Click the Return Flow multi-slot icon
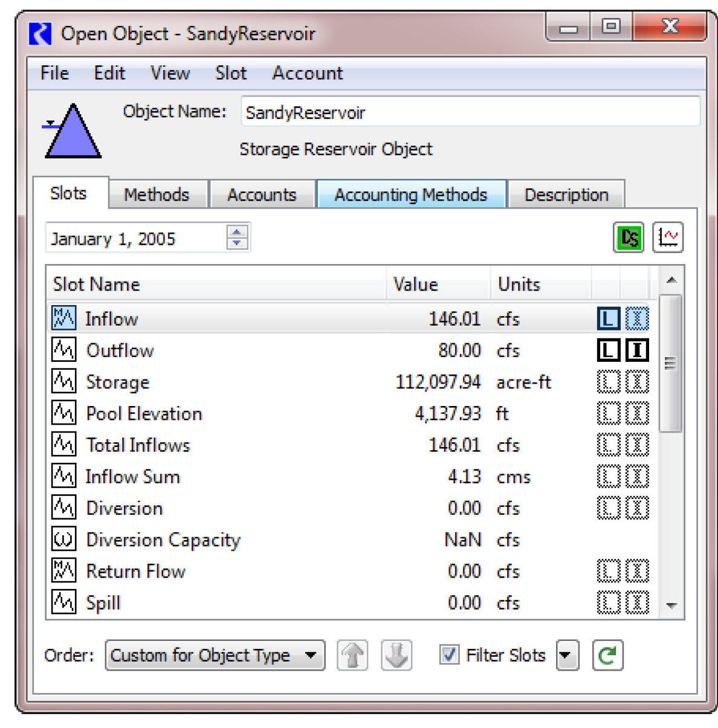Screen dimensions: 718x728 pos(64,570)
